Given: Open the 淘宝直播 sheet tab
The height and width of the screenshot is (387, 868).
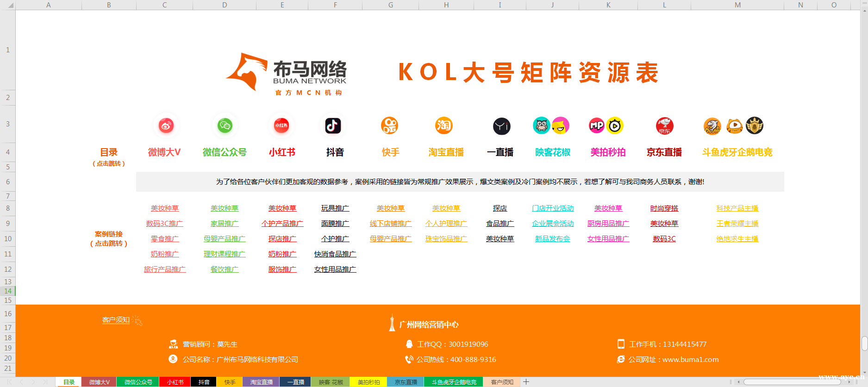Looking at the screenshot, I should pyautogui.click(x=261, y=382).
